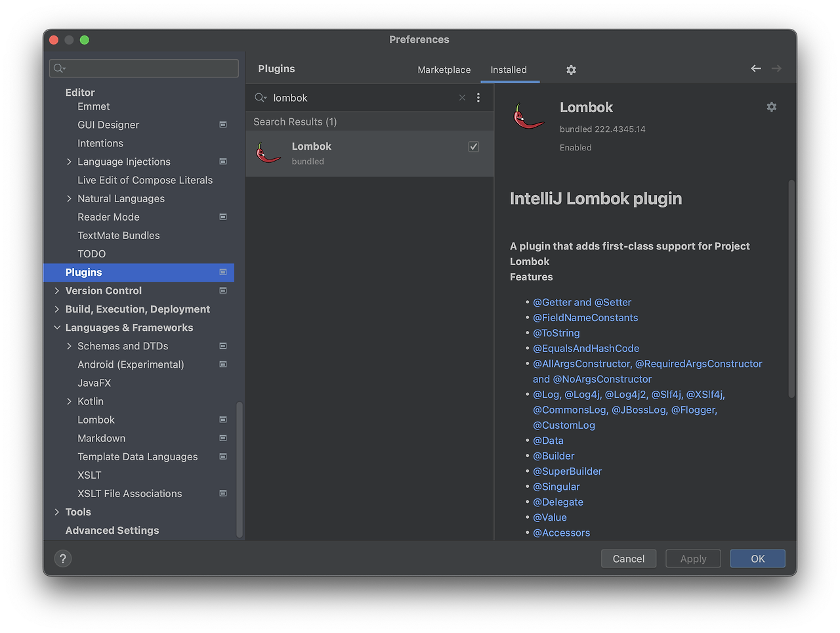This screenshot has height=633, width=840.
Task: Select the Lombok row in search results
Action: 369,154
